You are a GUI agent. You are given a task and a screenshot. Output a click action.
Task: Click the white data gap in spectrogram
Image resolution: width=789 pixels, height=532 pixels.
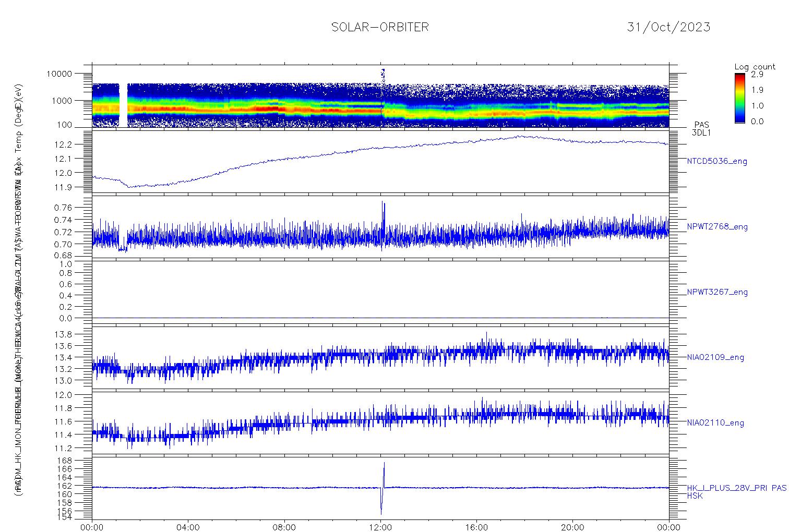coord(123,105)
